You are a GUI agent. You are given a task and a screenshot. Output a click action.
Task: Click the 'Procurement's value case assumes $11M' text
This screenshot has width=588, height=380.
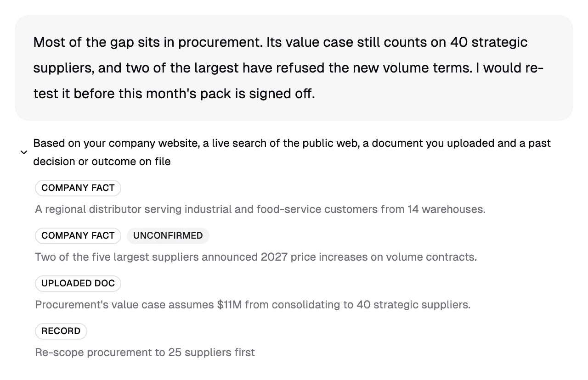point(253,305)
